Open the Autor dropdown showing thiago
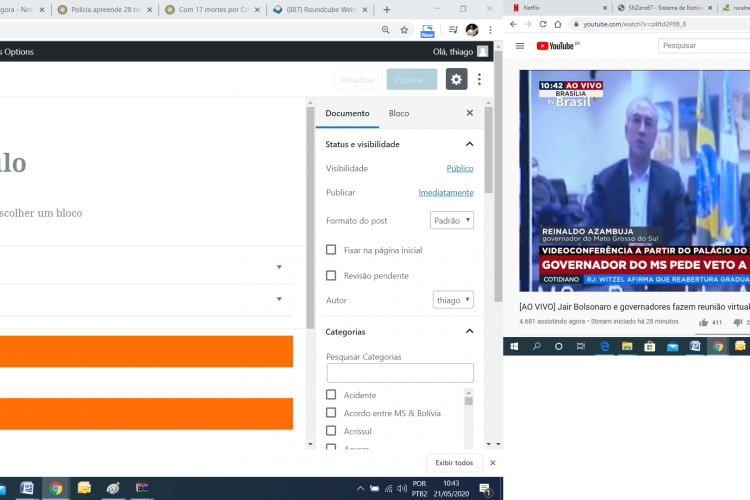This screenshot has width=750, height=500. [x=453, y=300]
